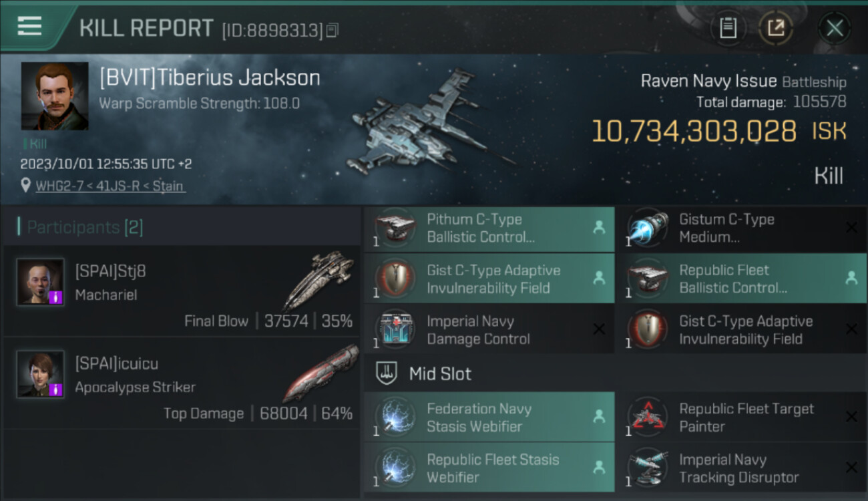Select the Federation Navy Stasis Webifier item
This screenshot has width=868, height=501.
click(x=489, y=417)
